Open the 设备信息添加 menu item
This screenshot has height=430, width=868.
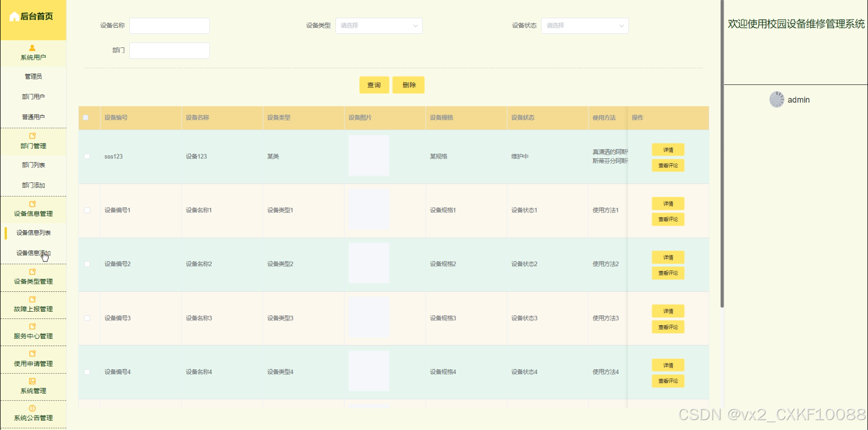pos(33,253)
